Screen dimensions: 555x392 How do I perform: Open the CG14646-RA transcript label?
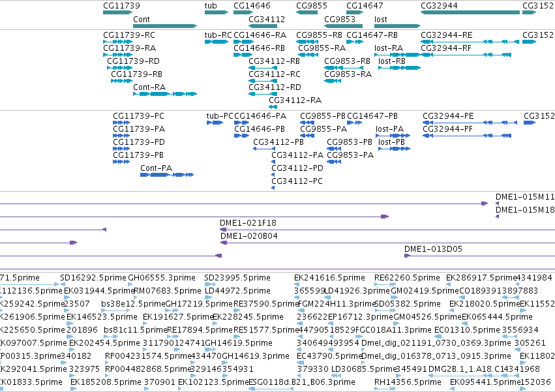[x=260, y=35]
